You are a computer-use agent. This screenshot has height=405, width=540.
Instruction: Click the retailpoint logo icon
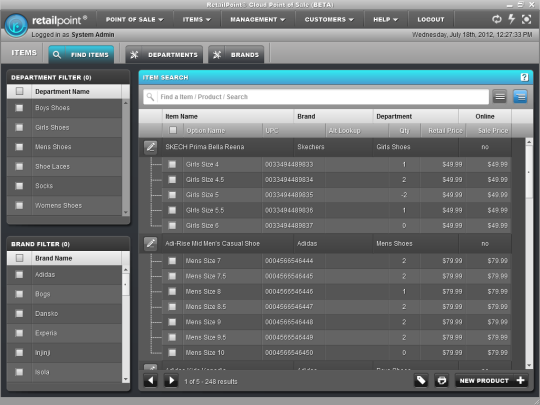pos(16,25)
